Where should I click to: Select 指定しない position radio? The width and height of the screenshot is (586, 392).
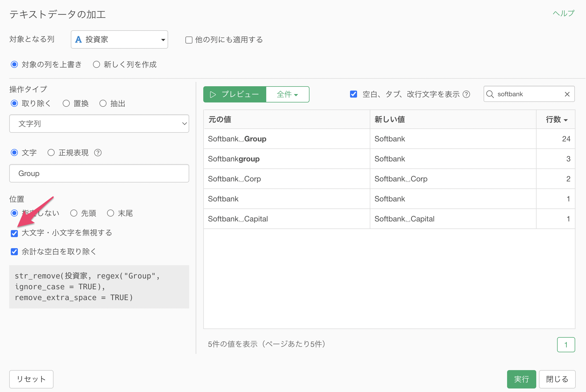tap(14, 213)
